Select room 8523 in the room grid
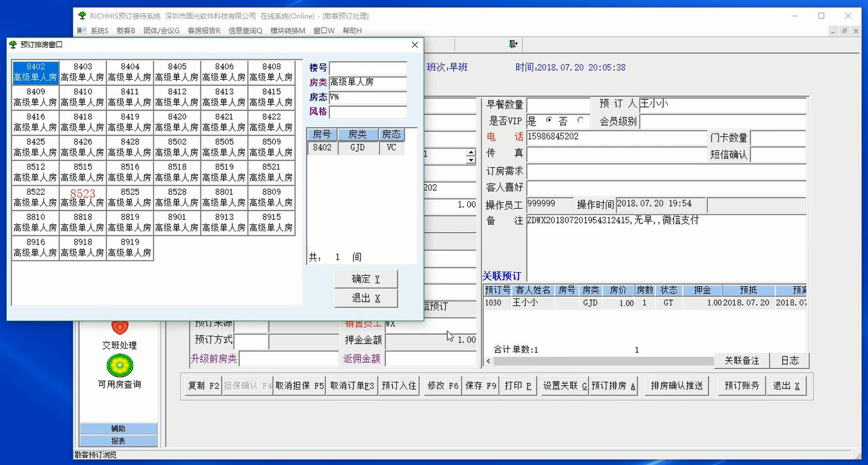The width and height of the screenshot is (868, 465). point(83,197)
